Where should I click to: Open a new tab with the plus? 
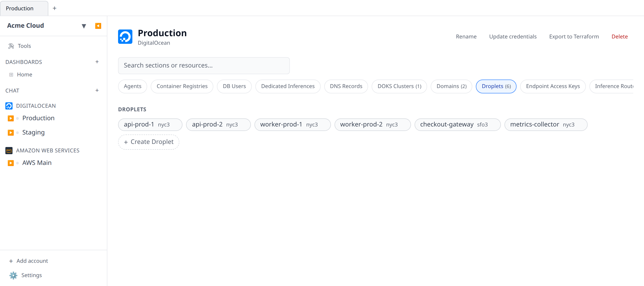point(55,8)
